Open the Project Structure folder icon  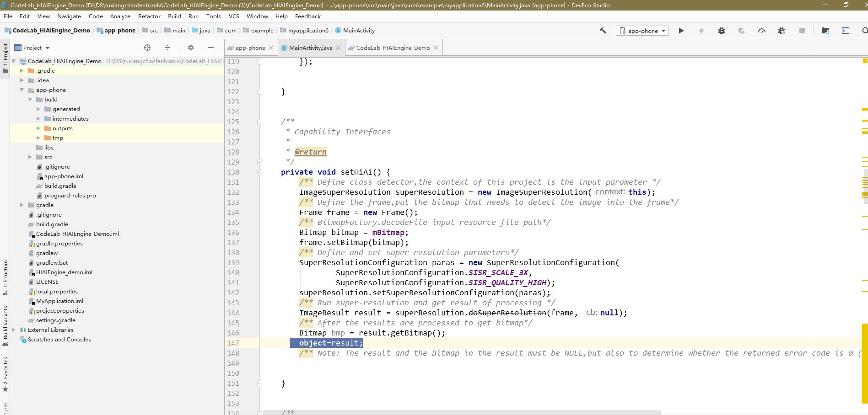825,31
